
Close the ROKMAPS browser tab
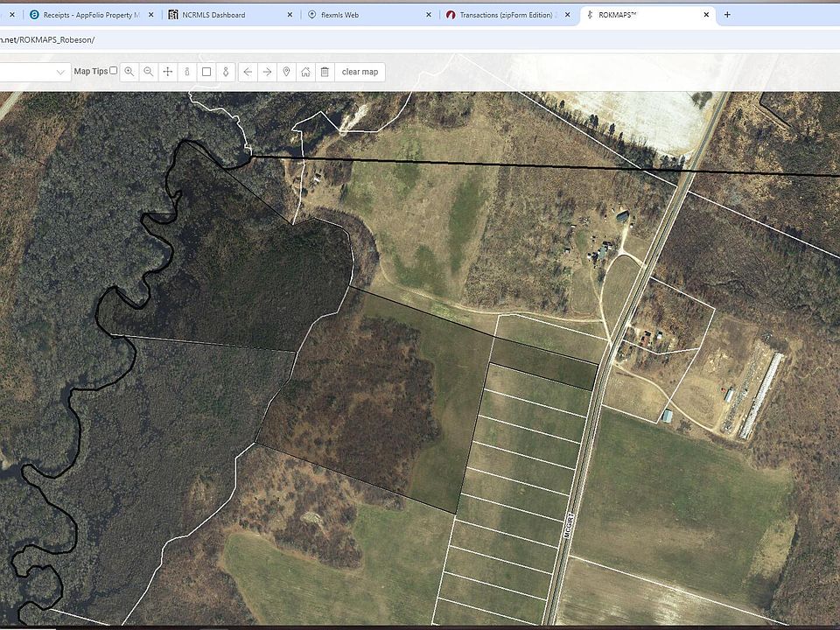point(706,15)
